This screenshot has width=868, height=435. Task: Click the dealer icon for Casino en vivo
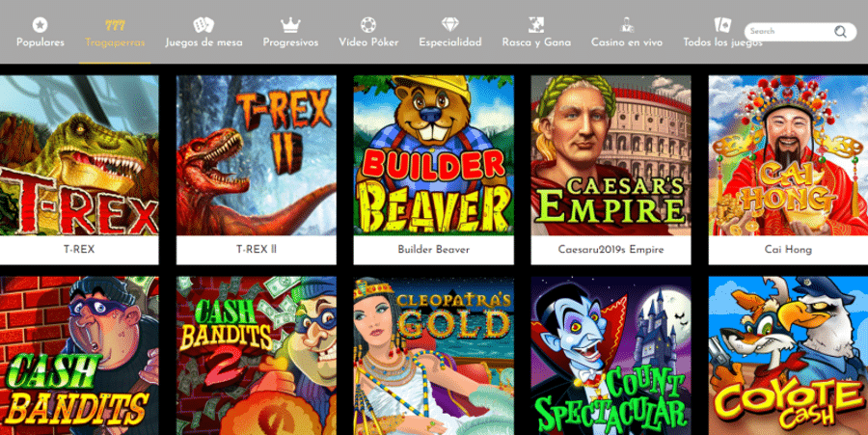click(627, 25)
